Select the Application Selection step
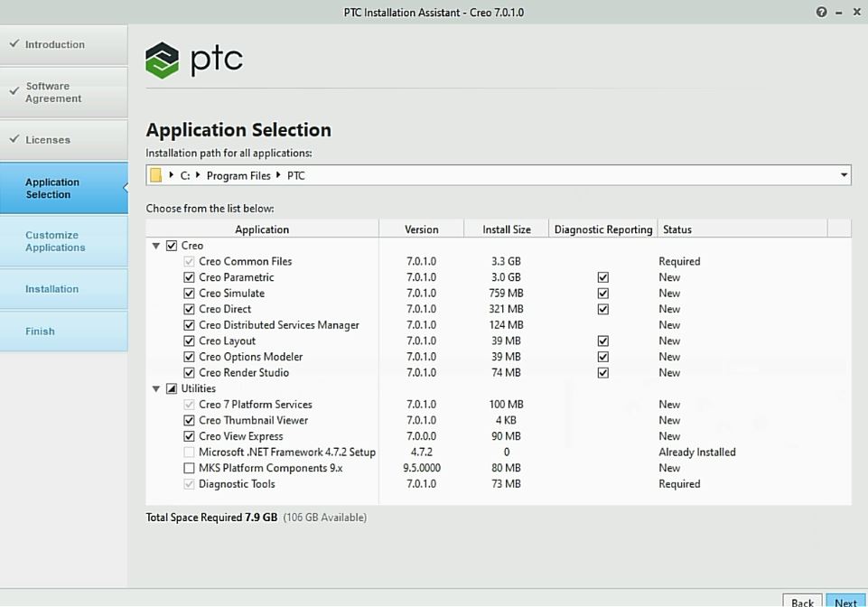Viewport: 868px width, 607px height. point(63,188)
